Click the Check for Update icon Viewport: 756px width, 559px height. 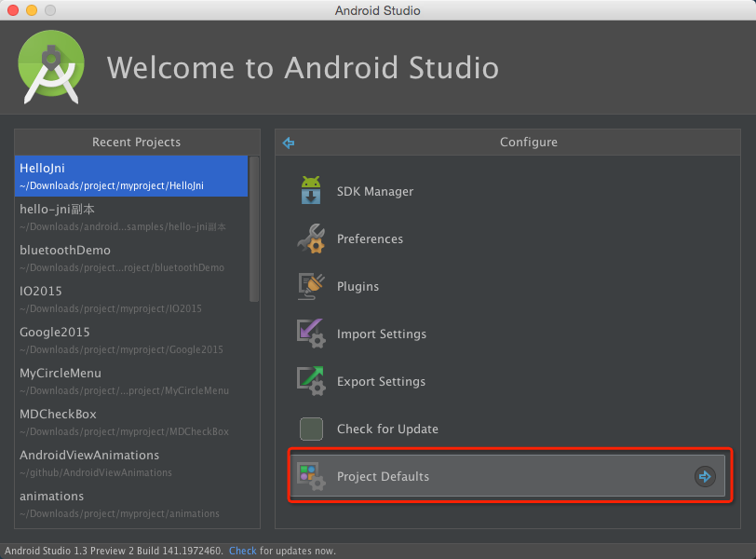(x=311, y=429)
